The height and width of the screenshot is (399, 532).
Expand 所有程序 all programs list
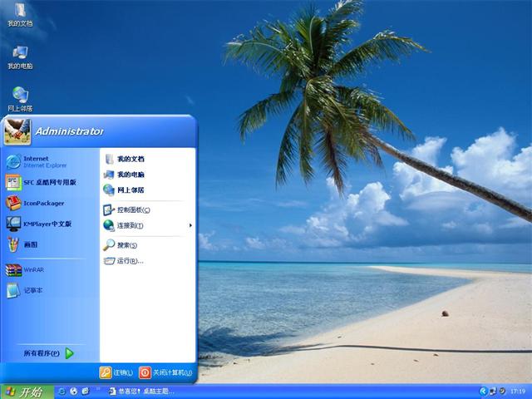(49, 353)
